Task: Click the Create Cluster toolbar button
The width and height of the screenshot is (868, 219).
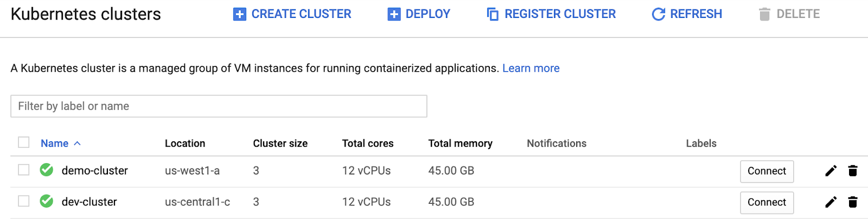Action: 292,14
